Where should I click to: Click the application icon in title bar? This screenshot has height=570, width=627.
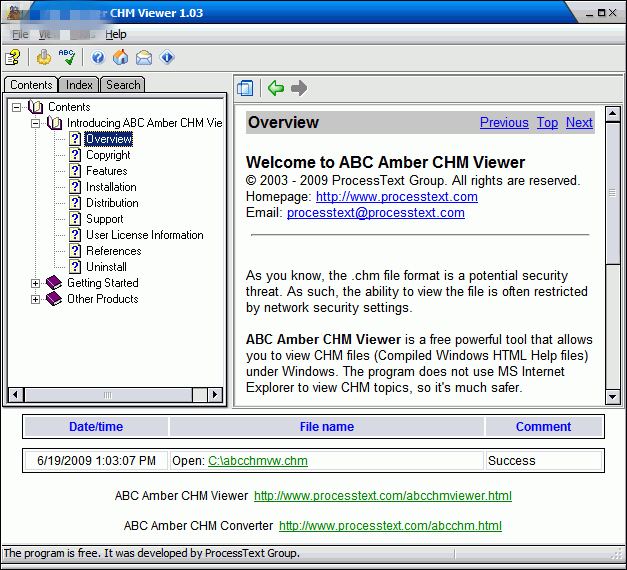tap(14, 13)
